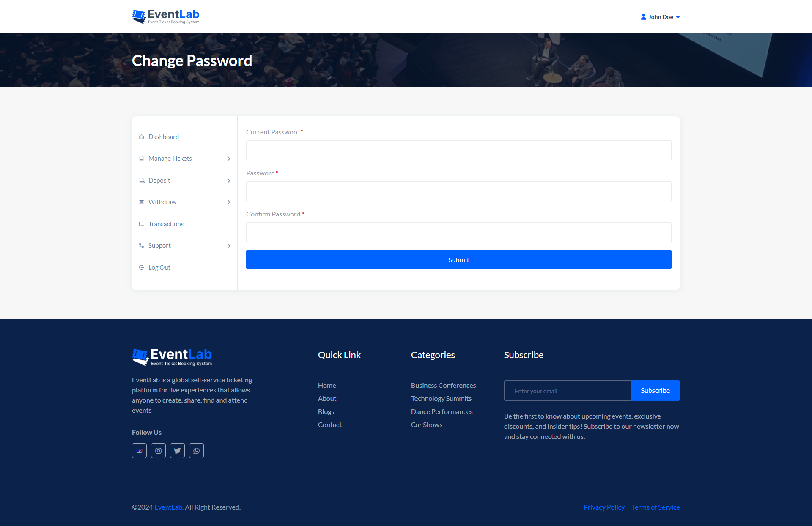
Task: Expand the Manage Tickets chevron
Action: [229, 159]
